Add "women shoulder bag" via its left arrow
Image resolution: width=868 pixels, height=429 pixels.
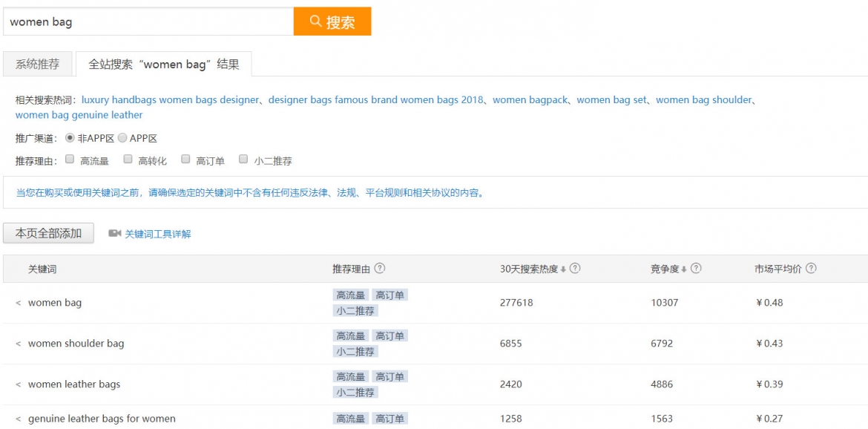tap(19, 344)
